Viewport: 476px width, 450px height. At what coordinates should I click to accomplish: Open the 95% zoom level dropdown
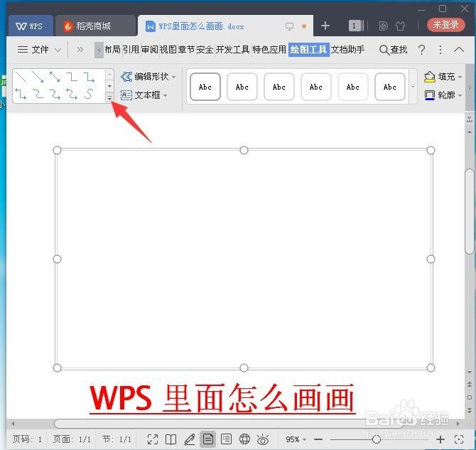click(x=296, y=439)
